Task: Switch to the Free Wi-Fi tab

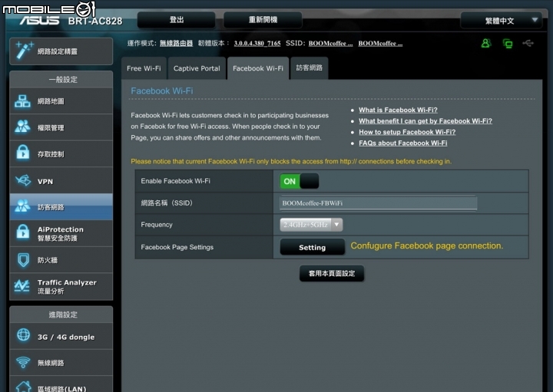Action: (x=144, y=68)
